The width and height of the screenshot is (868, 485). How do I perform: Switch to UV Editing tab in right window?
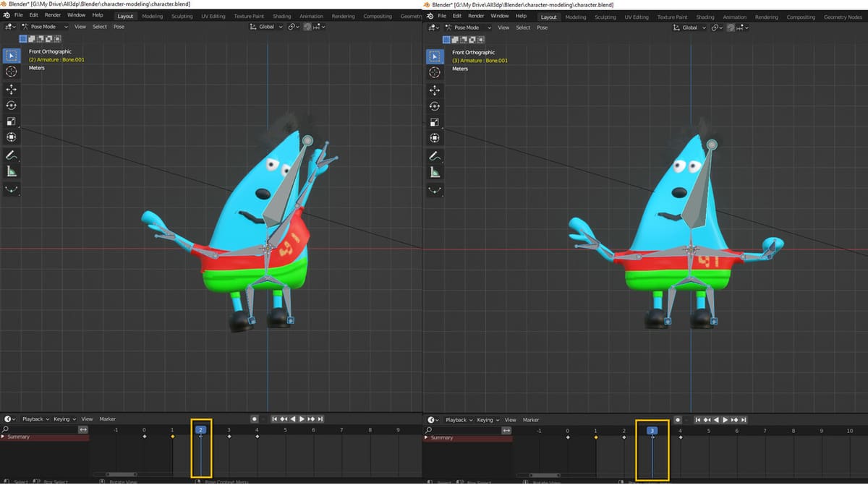pos(637,17)
